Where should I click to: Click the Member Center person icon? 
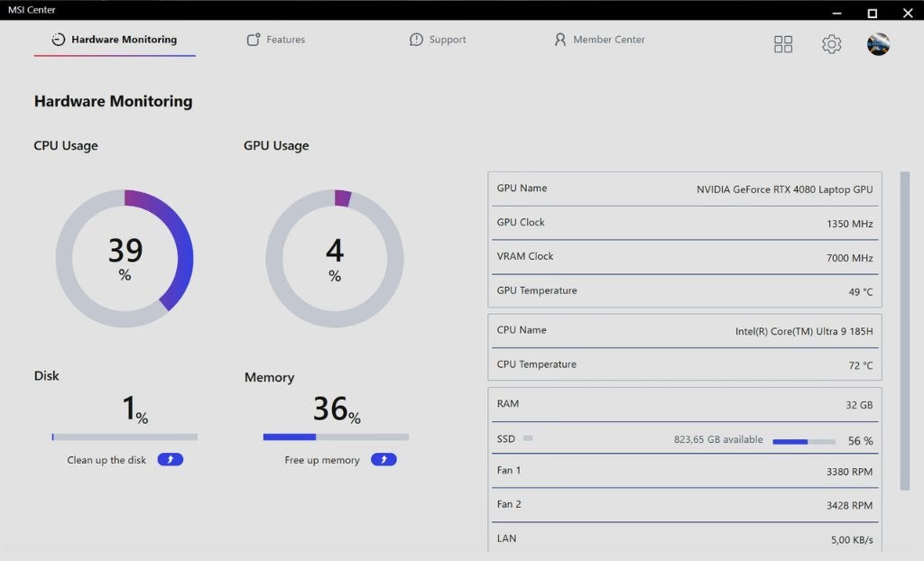click(559, 40)
